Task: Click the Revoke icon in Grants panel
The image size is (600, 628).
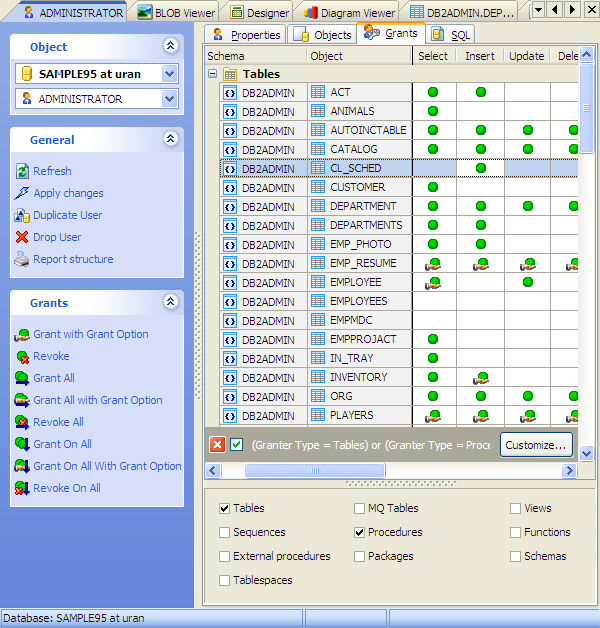Action: (x=23, y=356)
